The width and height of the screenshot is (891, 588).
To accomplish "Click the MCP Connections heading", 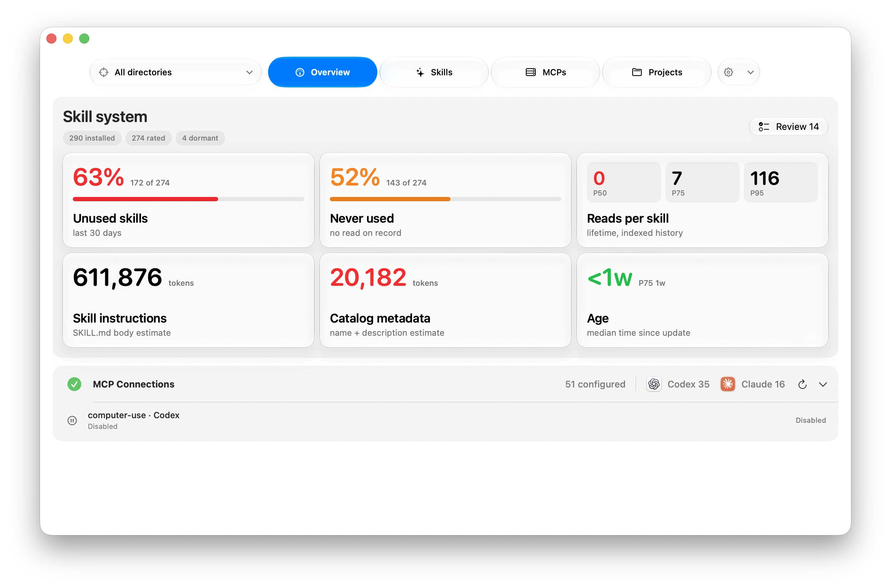I will pyautogui.click(x=134, y=384).
